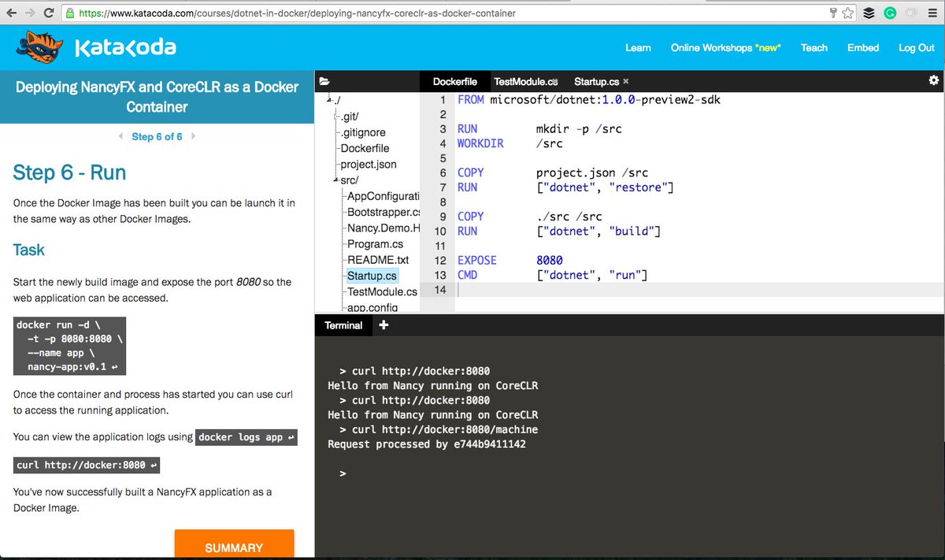Go to next step arrow
945x560 pixels.
[194, 136]
